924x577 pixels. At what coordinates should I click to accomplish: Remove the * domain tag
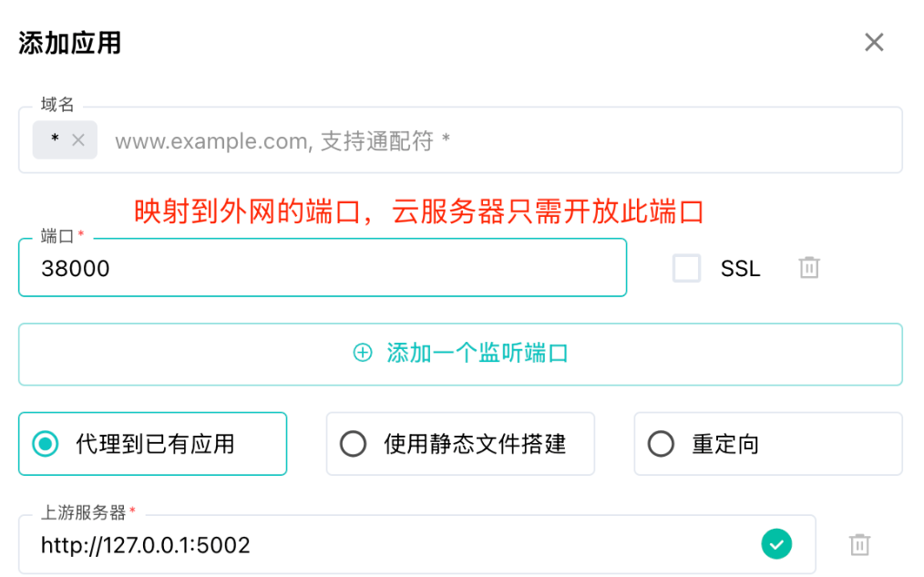78,139
